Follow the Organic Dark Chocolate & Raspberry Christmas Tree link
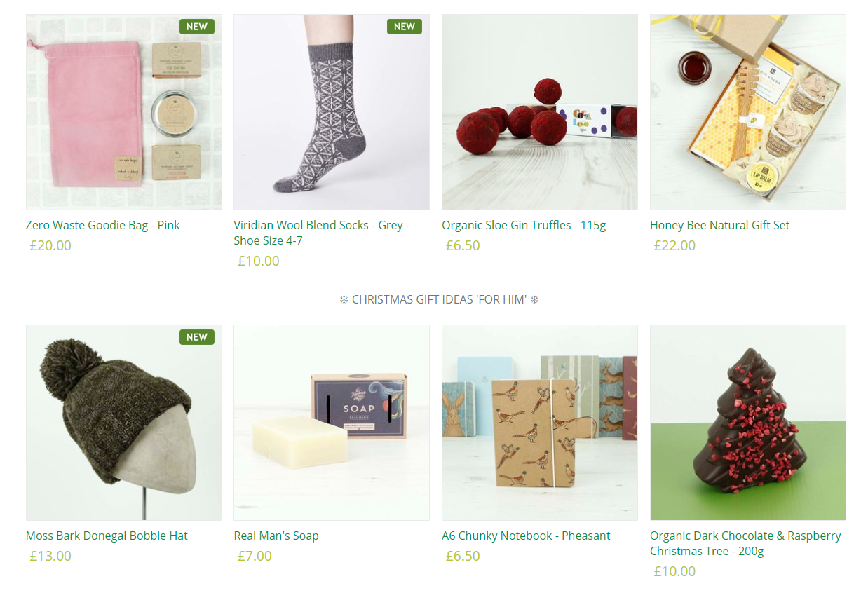This screenshot has height=593, width=868. (x=745, y=543)
